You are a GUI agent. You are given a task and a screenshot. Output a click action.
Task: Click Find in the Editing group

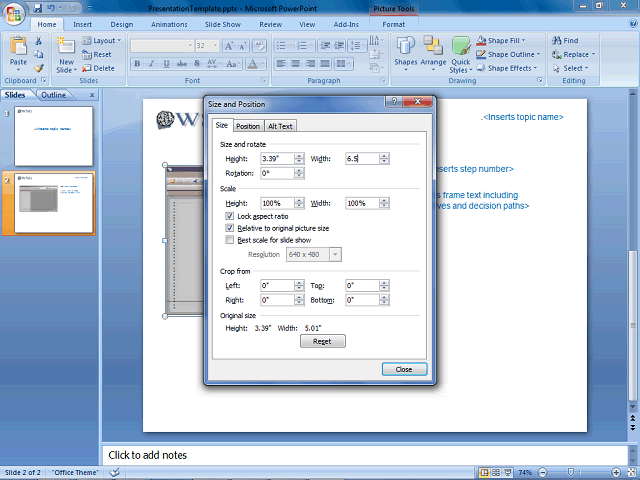[565, 40]
